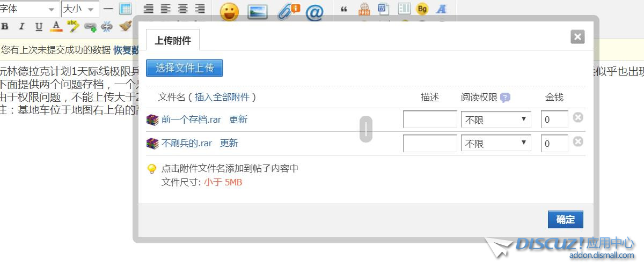644x269 pixels.
Task: Delete the 不刷兵的.rar attachment
Action: 578,141
